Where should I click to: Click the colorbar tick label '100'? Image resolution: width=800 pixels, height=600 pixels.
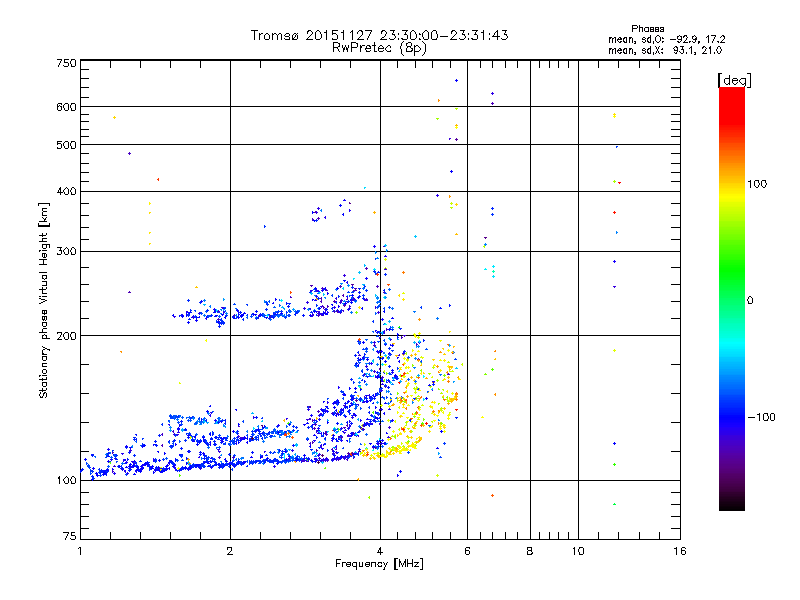coord(757,184)
